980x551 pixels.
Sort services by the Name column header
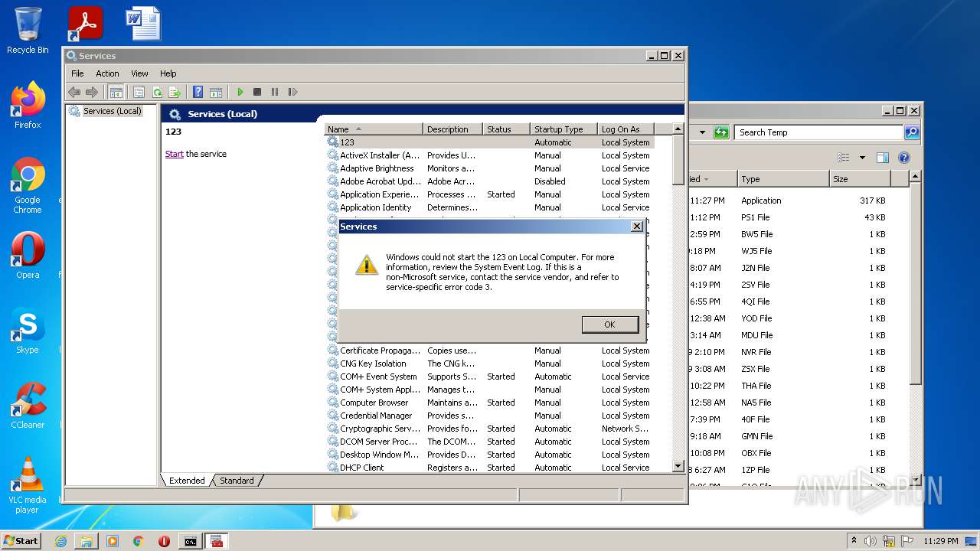[x=374, y=129]
